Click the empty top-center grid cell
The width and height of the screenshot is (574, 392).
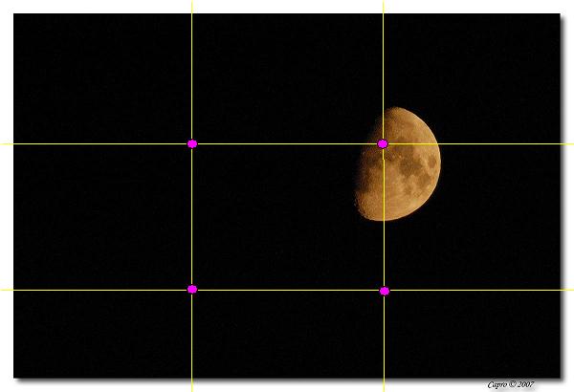pyautogui.click(x=287, y=78)
